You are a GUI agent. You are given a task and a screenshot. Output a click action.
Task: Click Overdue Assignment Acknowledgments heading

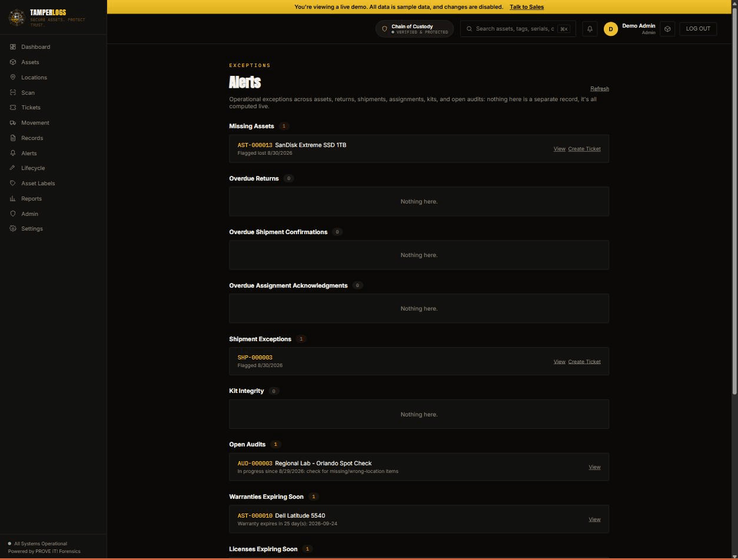[288, 285]
